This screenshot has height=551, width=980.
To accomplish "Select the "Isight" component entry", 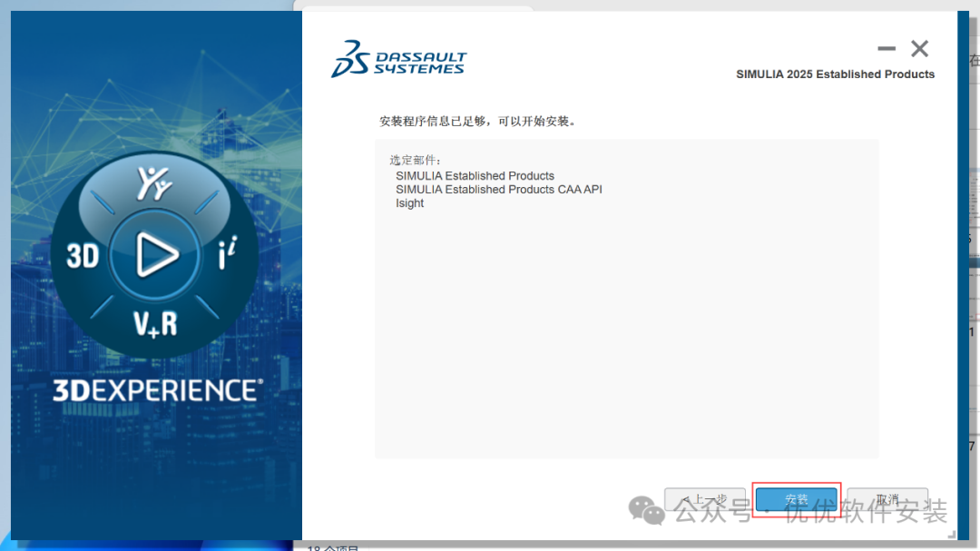I will (x=409, y=203).
